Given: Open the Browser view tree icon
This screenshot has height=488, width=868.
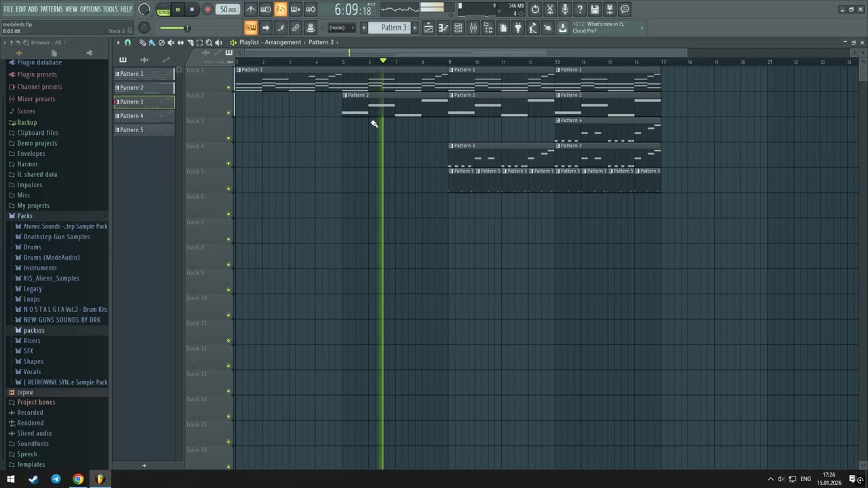Looking at the screenshot, I should 488,28.
